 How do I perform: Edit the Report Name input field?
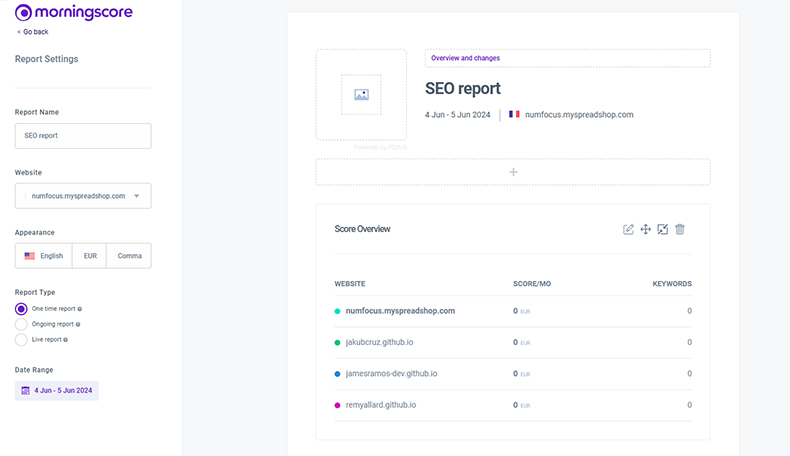click(83, 136)
